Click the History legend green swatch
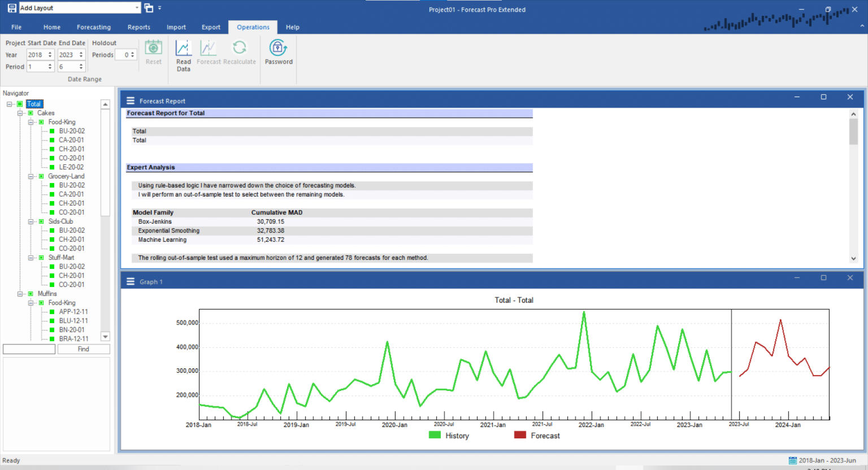 tap(435, 435)
